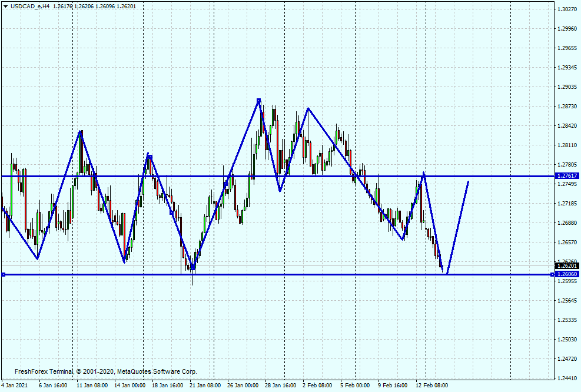The width and height of the screenshot is (581, 392).
Task: Click the 1.27495 price scale label
Action: [x=567, y=184]
